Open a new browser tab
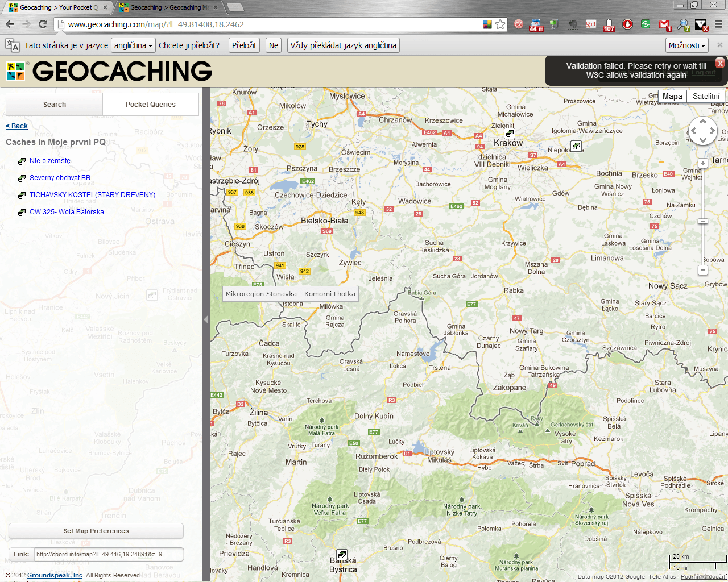 tap(235, 7)
